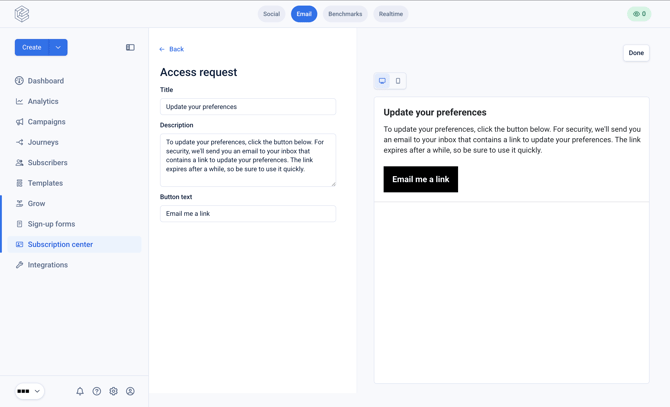Click into the Description text area
The width and height of the screenshot is (670, 407).
(x=248, y=160)
